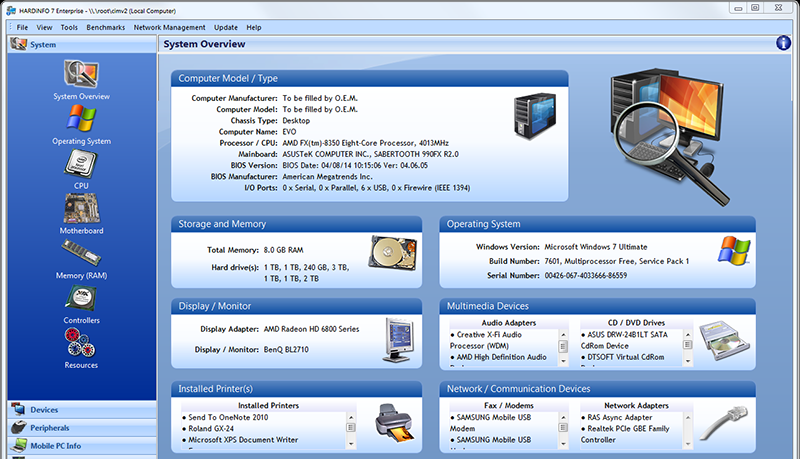Expand the Mobile PC Info section
The width and height of the screenshot is (800, 459).
coord(82,445)
